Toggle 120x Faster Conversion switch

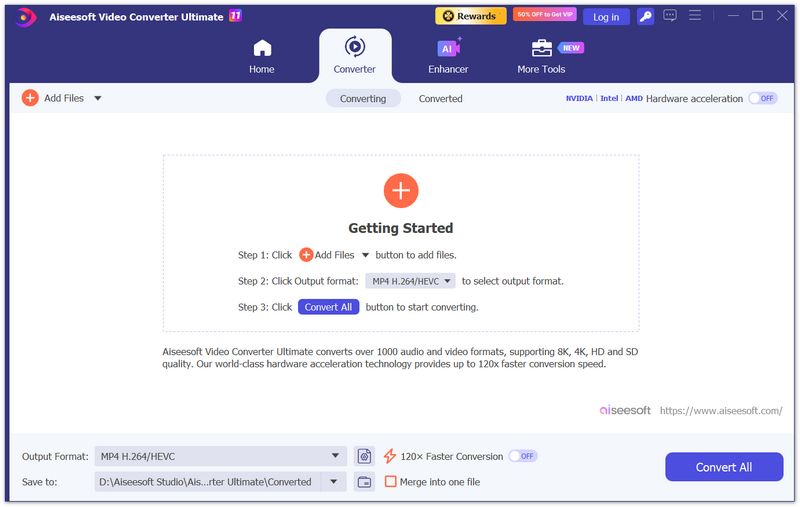[x=523, y=456]
